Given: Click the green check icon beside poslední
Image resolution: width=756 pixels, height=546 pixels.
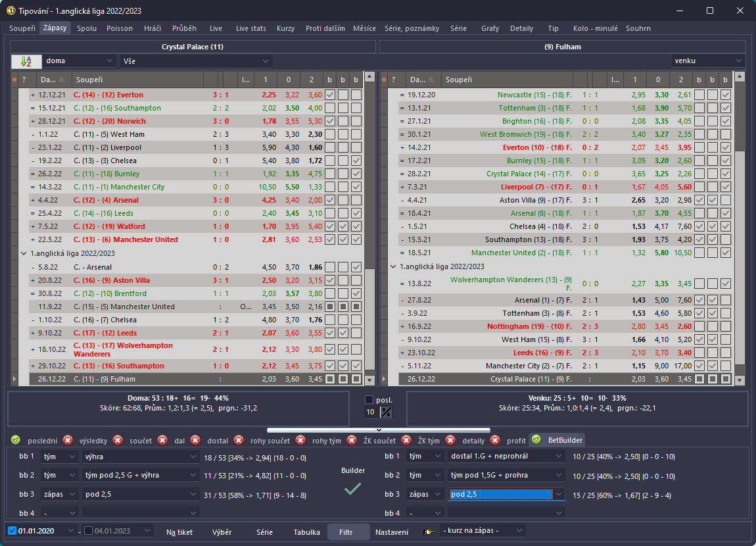Looking at the screenshot, I should [x=15, y=440].
